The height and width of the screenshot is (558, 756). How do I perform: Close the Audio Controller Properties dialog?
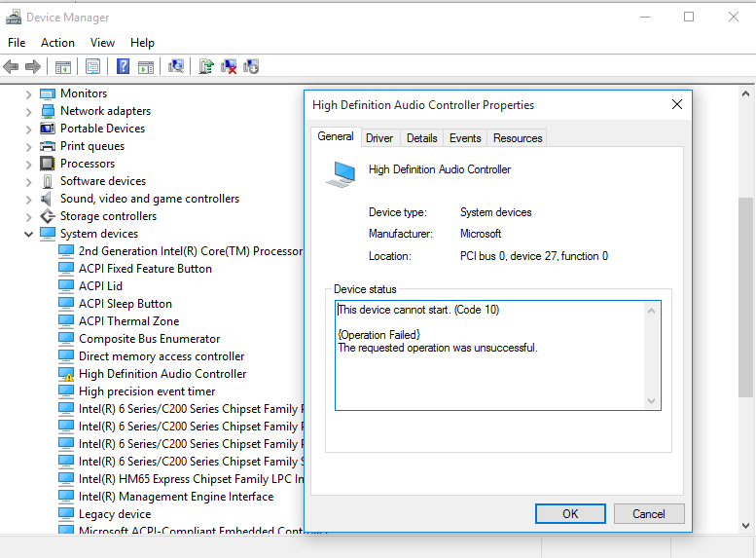pos(677,104)
